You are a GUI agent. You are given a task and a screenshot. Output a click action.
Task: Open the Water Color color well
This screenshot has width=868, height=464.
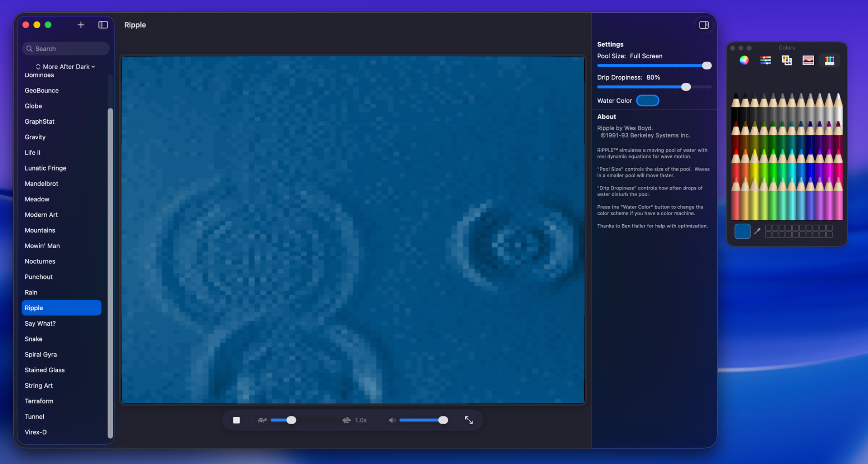(648, 101)
